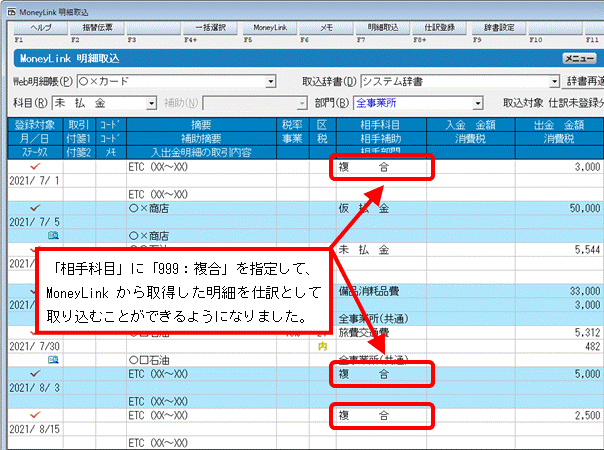604x450 pixels.
Task: Click the 仕訳登録 (F8) function button
Action: pos(439,28)
